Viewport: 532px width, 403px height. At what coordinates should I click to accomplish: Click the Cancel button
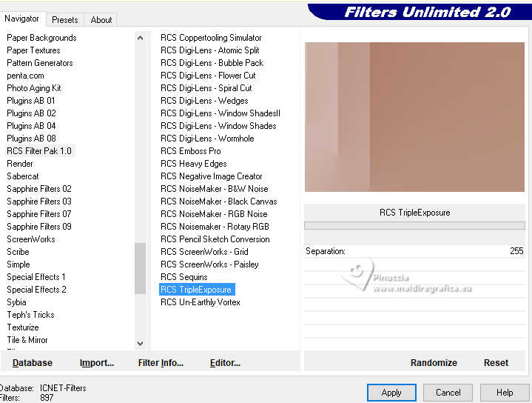(448, 393)
